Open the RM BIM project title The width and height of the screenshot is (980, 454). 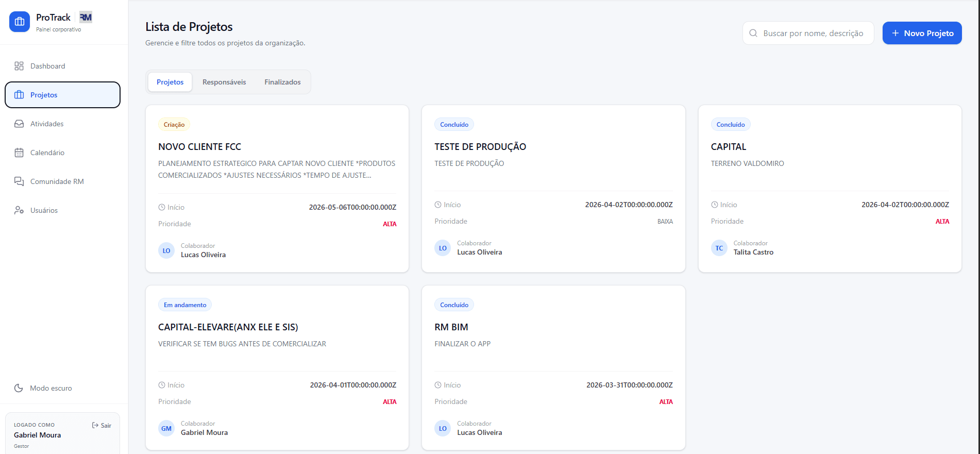pyautogui.click(x=451, y=327)
